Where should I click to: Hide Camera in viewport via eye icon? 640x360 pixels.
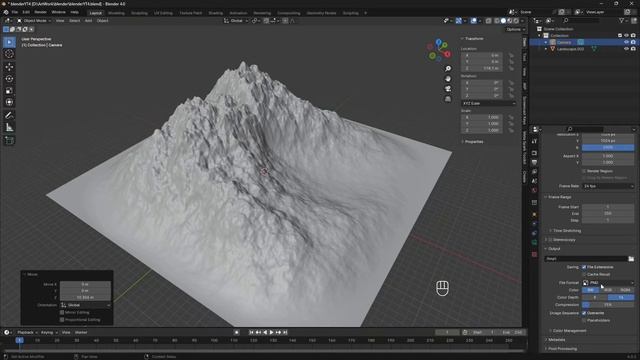click(627, 42)
